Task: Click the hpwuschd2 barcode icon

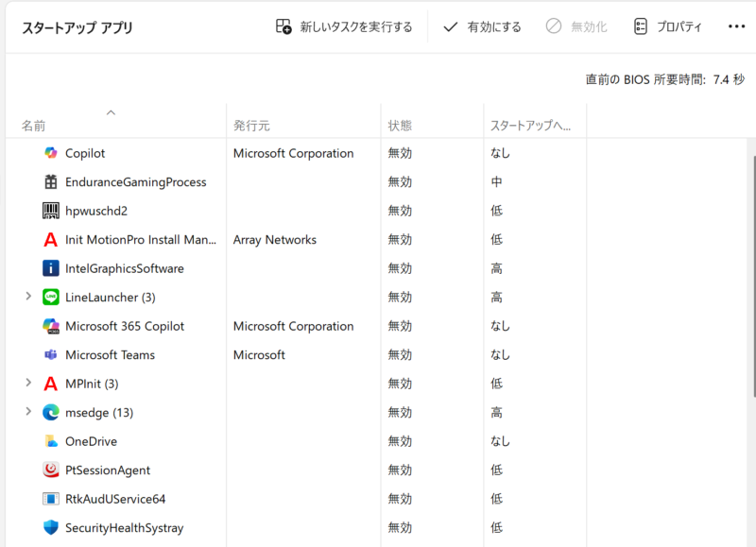Action: pos(51,211)
